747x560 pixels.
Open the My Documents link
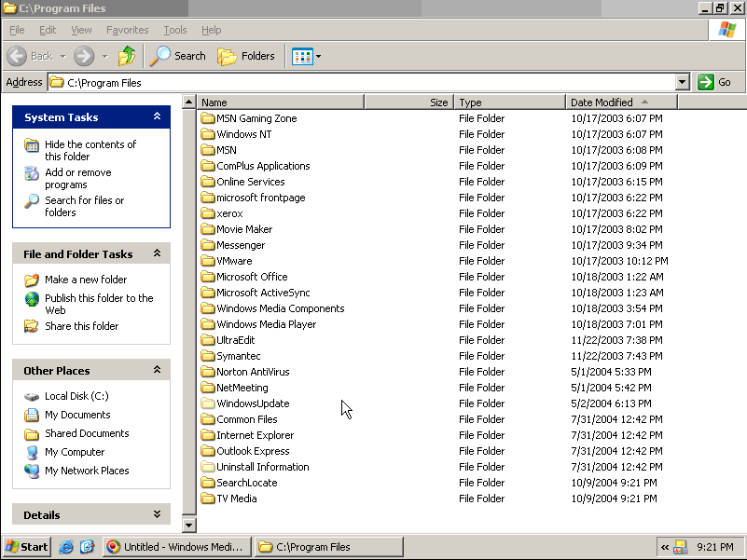coord(77,415)
